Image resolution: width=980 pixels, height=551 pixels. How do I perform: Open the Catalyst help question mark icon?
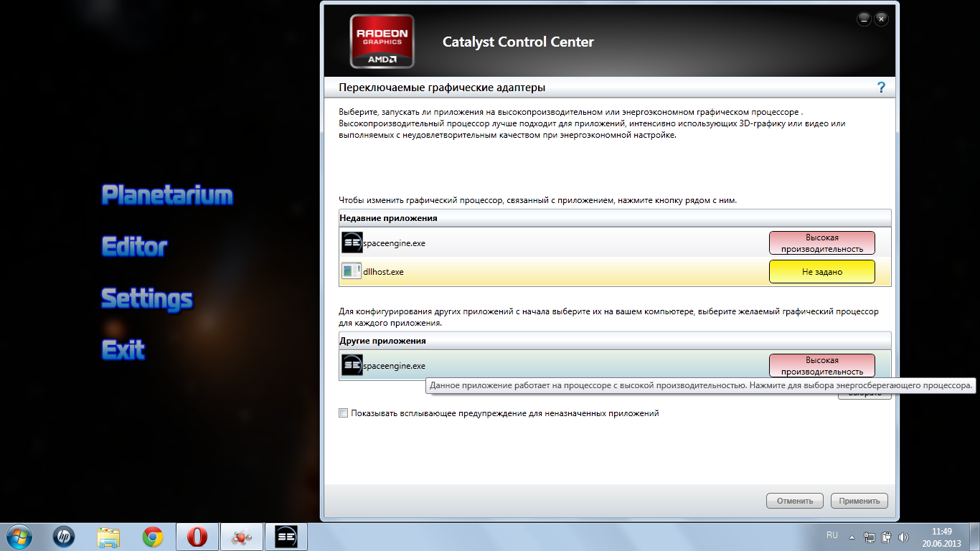(x=881, y=88)
